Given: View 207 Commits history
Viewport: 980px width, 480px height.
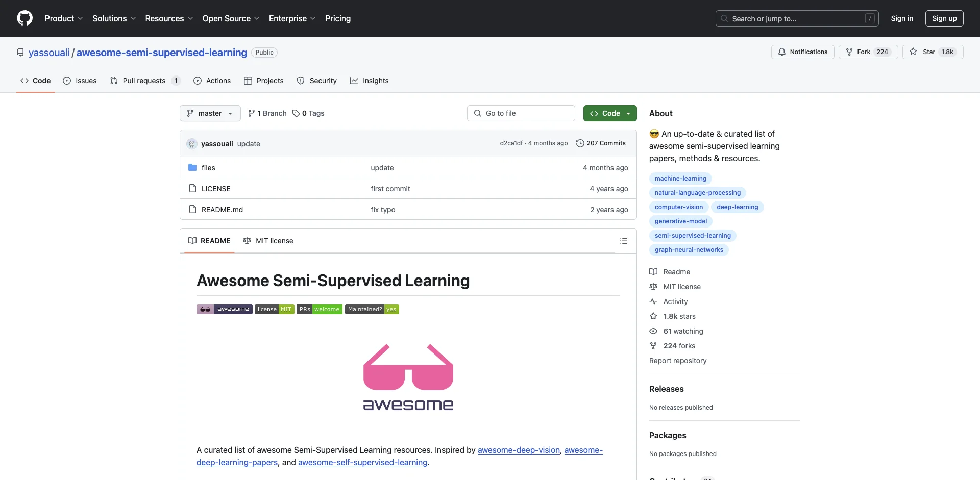Looking at the screenshot, I should tap(601, 143).
